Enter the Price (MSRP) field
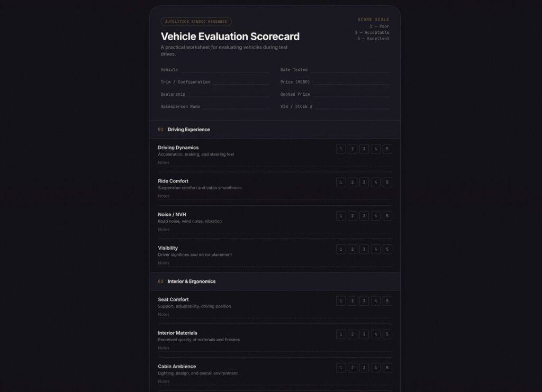This screenshot has width=542, height=392. tap(350, 82)
